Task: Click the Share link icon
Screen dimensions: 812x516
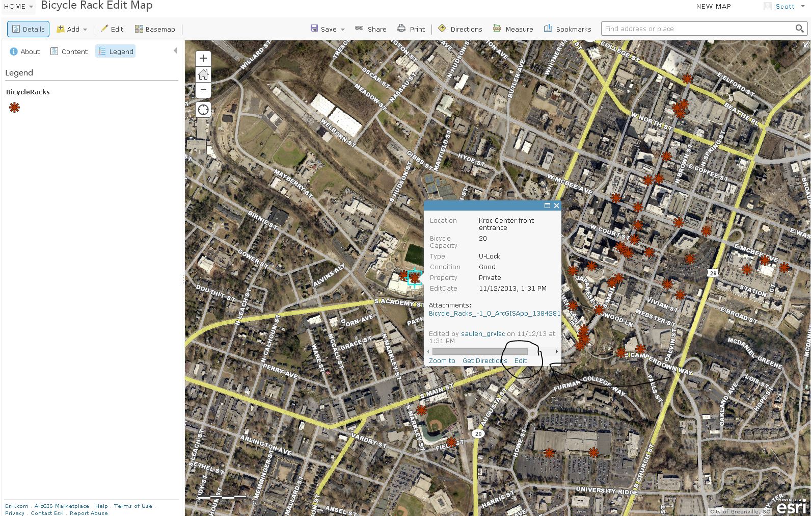Action: click(x=359, y=29)
